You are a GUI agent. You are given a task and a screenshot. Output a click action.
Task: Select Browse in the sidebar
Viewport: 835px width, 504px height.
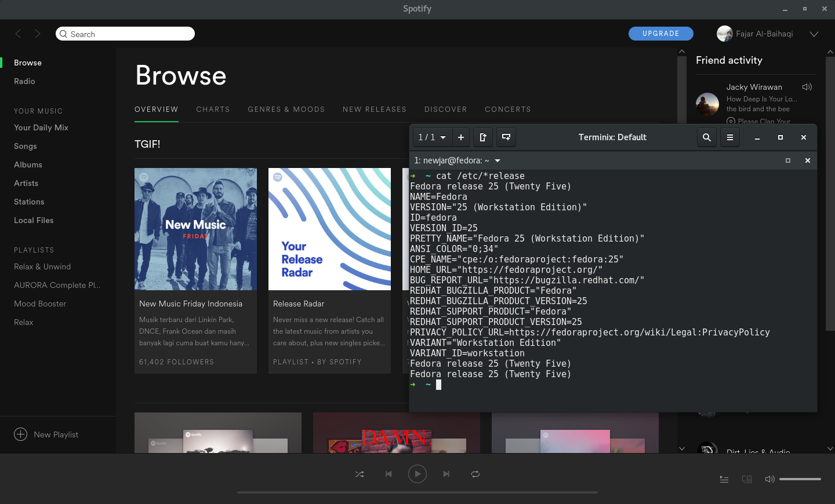28,63
